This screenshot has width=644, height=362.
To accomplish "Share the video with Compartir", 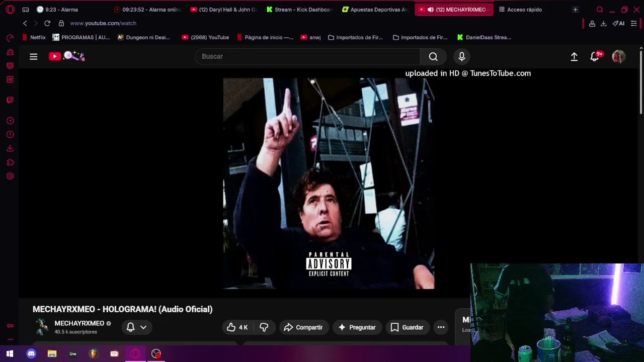I will click(x=303, y=327).
